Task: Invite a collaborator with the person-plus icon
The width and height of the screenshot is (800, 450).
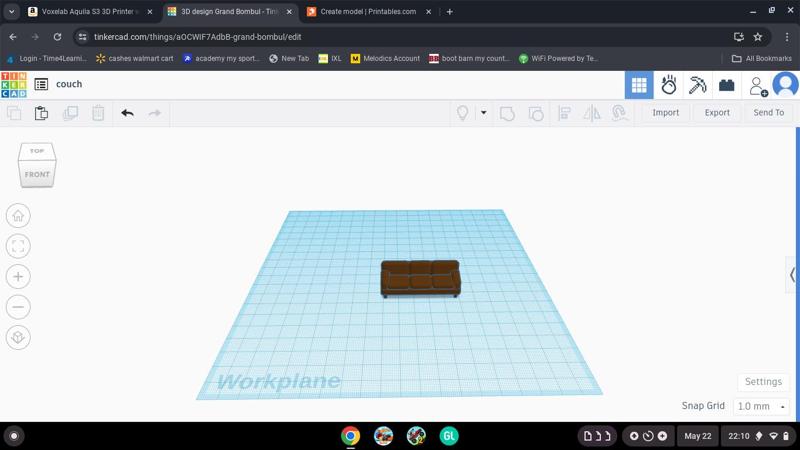Action: click(x=758, y=86)
